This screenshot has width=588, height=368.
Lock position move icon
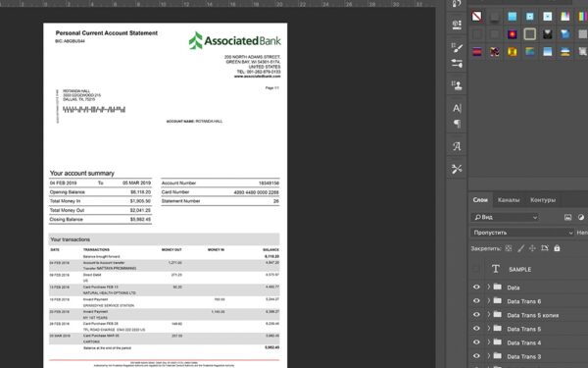pos(532,248)
